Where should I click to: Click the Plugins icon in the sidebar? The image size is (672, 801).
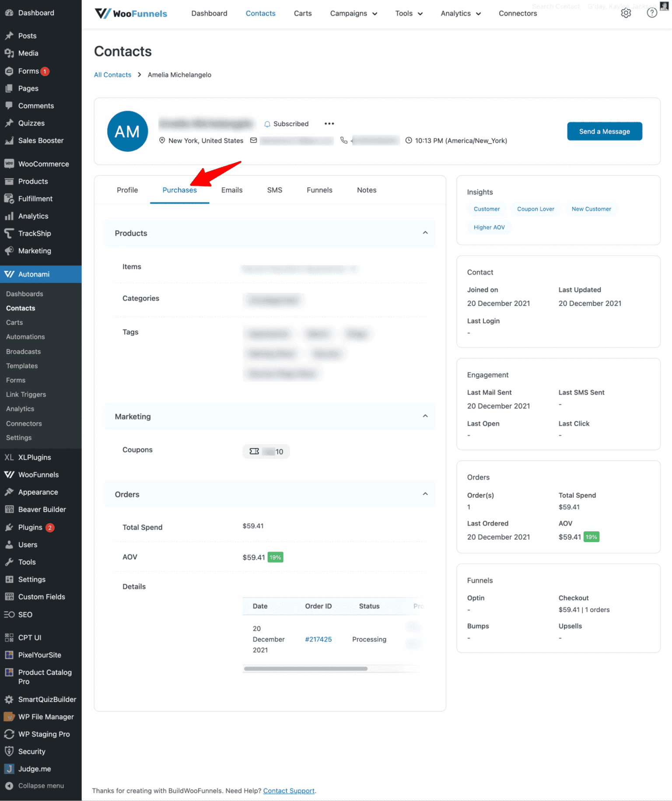[9, 528]
